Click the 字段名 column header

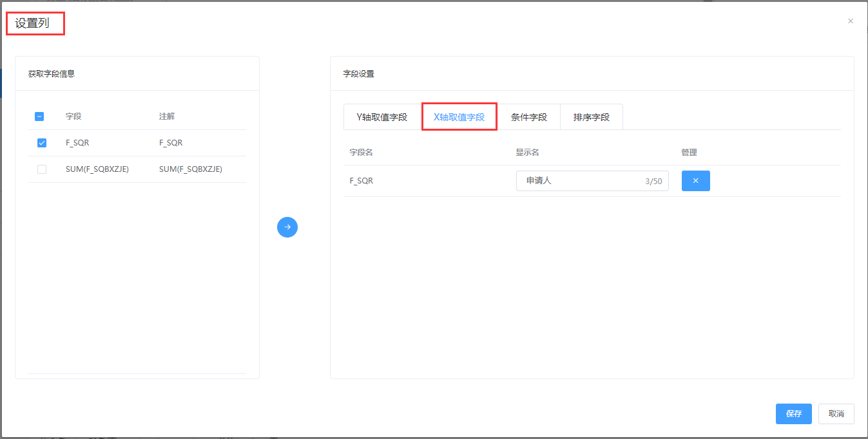point(362,153)
